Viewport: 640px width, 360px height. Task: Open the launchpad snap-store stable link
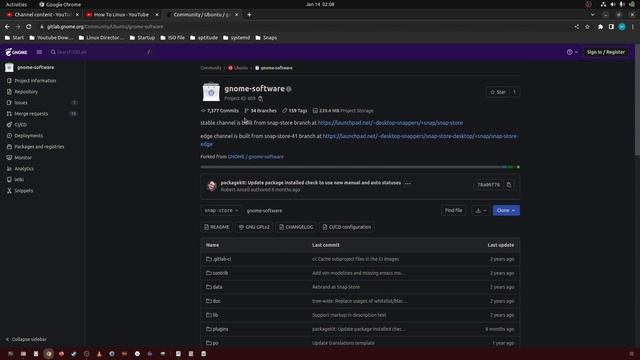coord(390,123)
